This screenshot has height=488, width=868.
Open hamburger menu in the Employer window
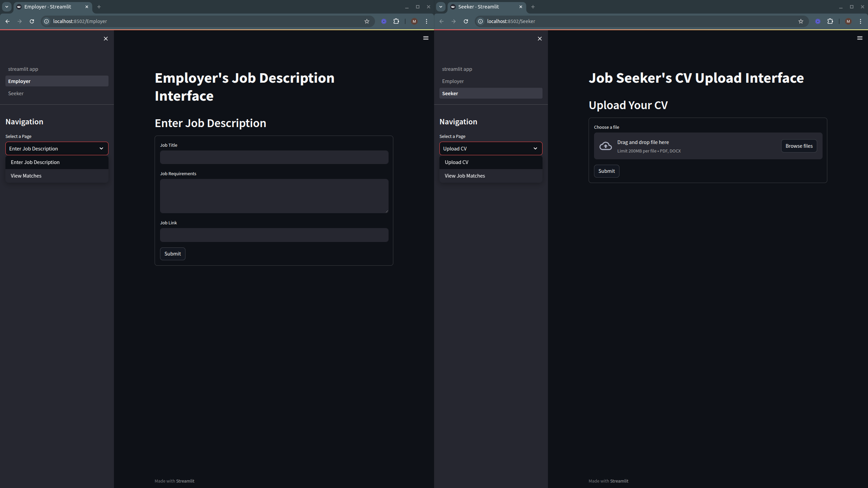pos(426,38)
